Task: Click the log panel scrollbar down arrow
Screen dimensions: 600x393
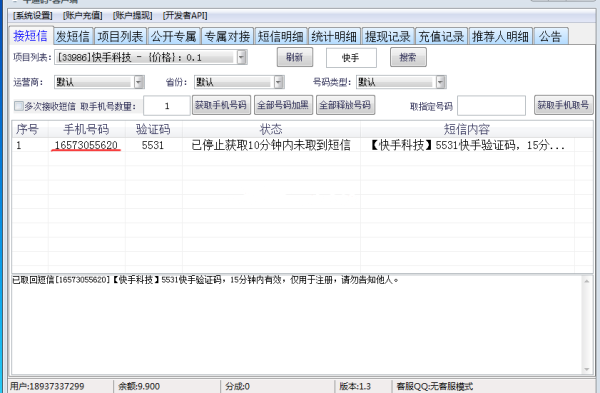Action: click(587, 369)
